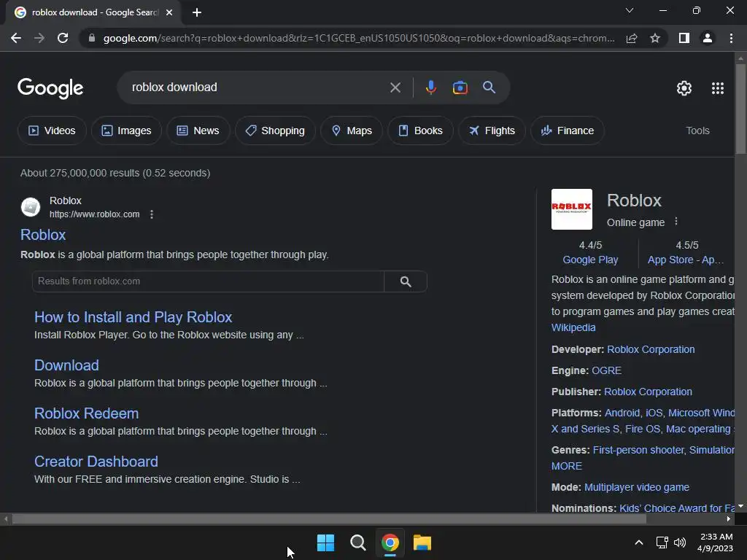Share this page from the address bar
This screenshot has width=747, height=560.
click(632, 38)
